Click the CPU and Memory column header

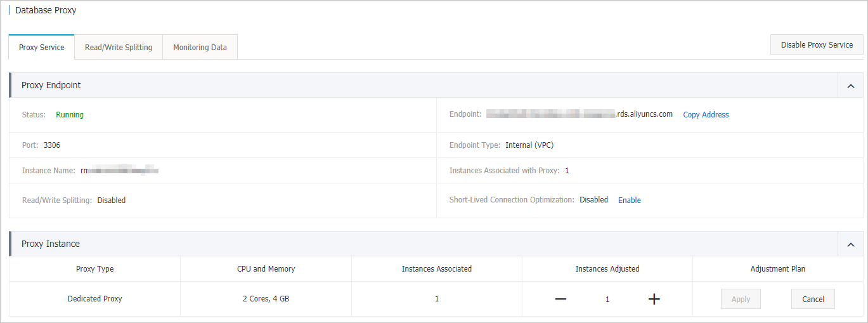266,269
